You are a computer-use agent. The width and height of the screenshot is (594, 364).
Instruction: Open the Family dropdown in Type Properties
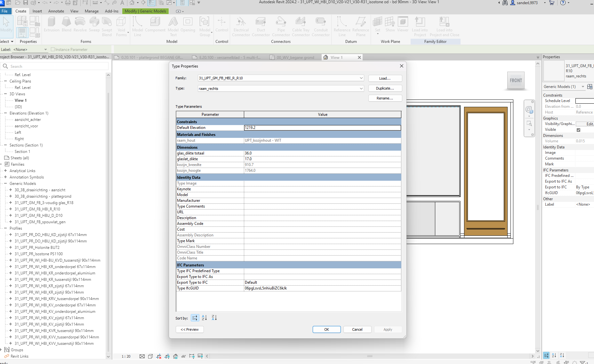(361, 78)
